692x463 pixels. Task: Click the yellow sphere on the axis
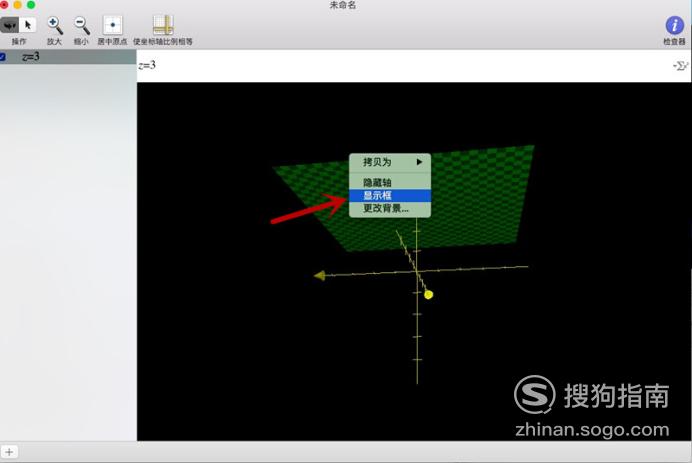pos(428,294)
